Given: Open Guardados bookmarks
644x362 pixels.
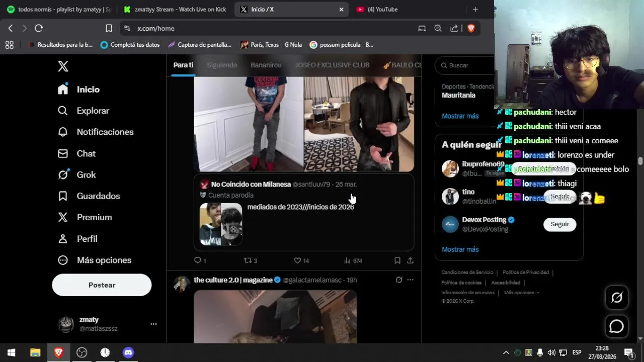Looking at the screenshot, I should pyautogui.click(x=89, y=196).
